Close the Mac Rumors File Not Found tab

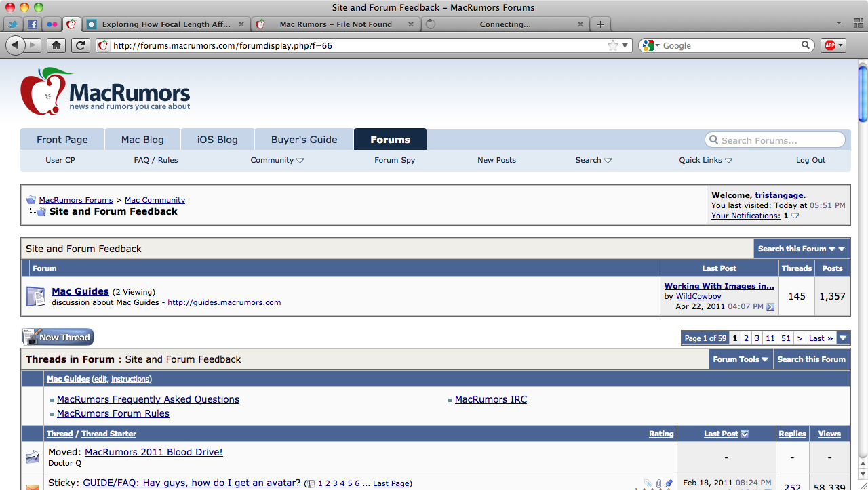(x=411, y=24)
